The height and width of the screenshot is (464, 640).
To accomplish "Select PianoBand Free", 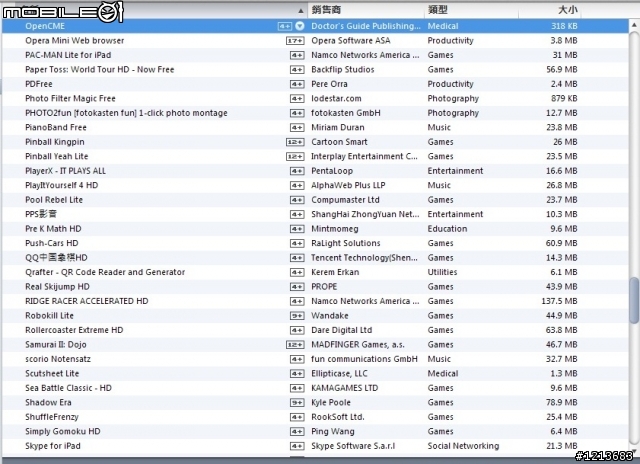I will coord(315,127).
